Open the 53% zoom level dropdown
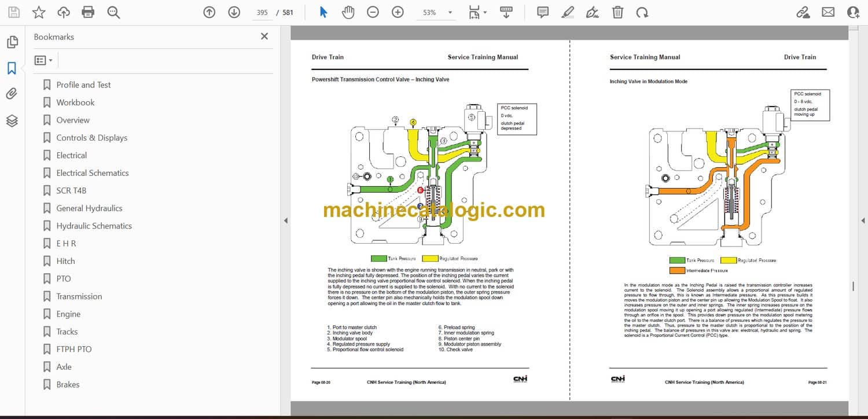This screenshot has width=868, height=419. [x=450, y=13]
